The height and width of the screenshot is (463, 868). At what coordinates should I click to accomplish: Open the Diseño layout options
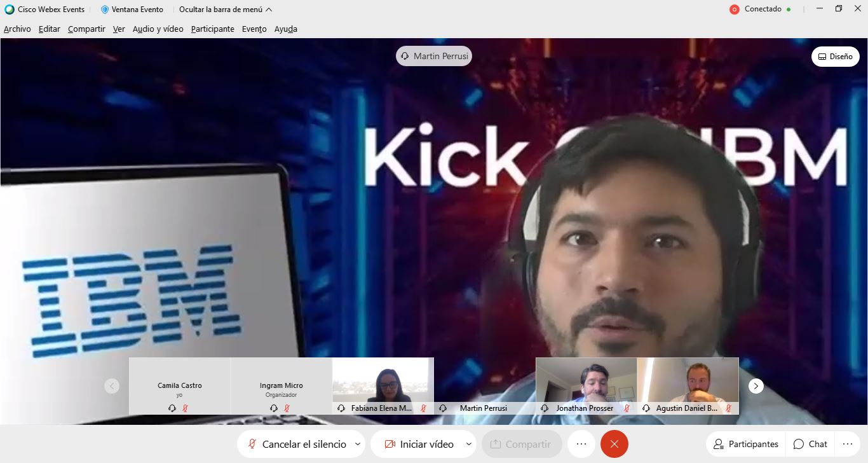pos(835,56)
